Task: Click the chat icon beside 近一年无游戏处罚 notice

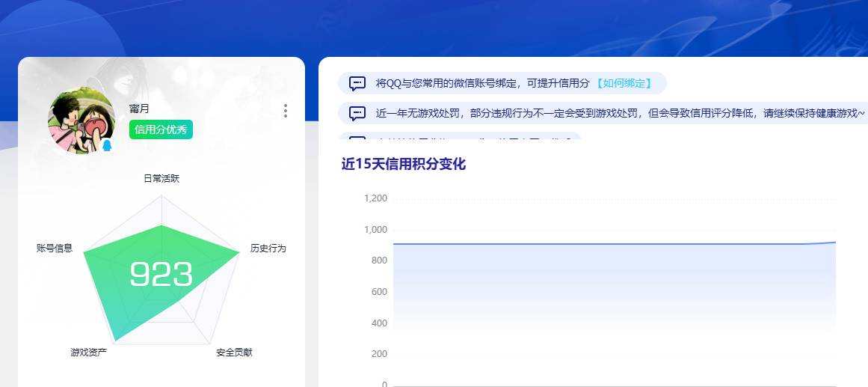Action: click(x=357, y=114)
